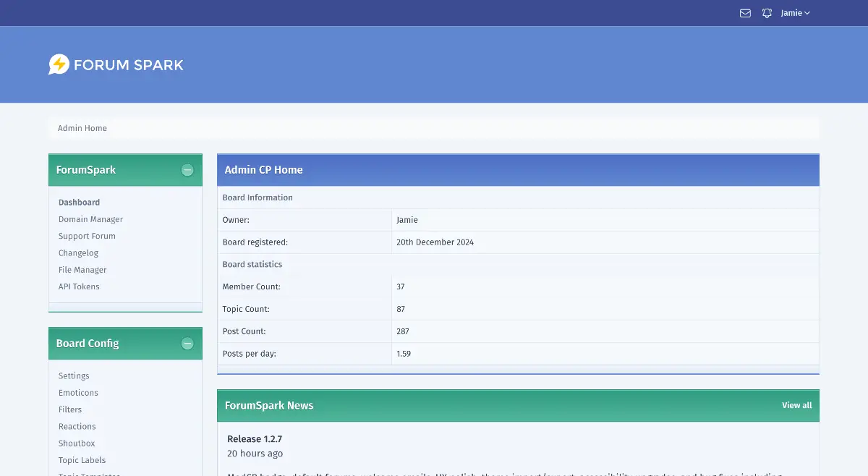The width and height of the screenshot is (868, 476).
Task: Open File Manager from sidebar
Action: [x=82, y=270]
